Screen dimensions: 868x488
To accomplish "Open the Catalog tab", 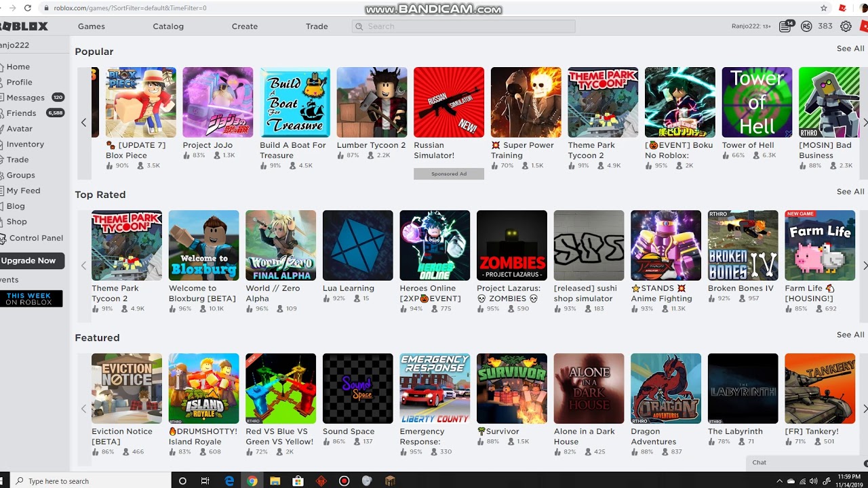I will pos(168,26).
